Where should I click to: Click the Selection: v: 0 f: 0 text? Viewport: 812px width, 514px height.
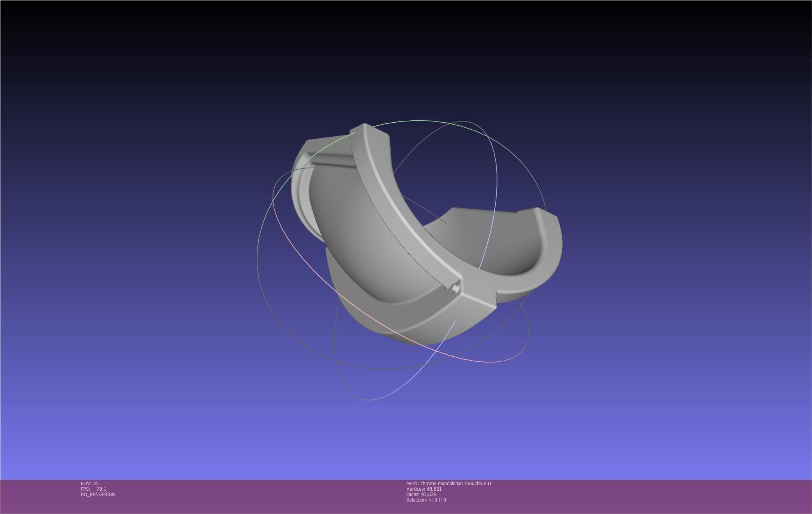[x=426, y=500]
